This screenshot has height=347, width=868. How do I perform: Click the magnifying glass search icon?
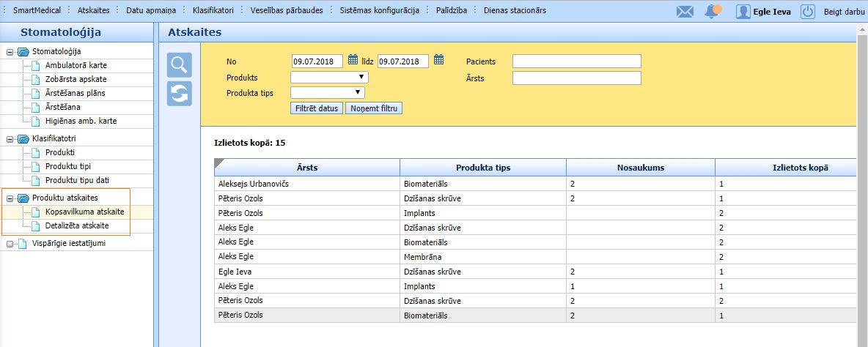pyautogui.click(x=180, y=65)
